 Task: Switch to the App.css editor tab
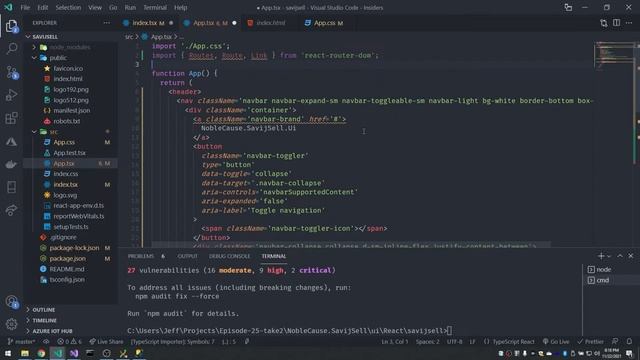(x=328, y=23)
